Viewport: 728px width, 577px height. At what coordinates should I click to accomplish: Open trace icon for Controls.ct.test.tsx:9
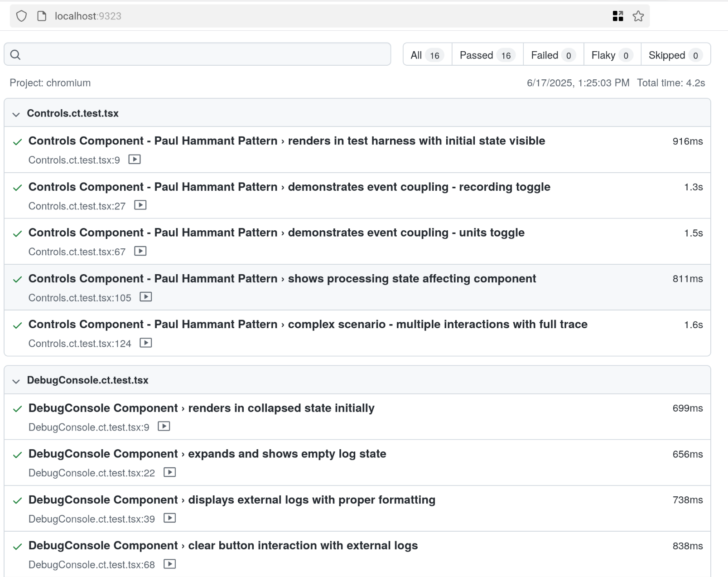[x=135, y=160]
